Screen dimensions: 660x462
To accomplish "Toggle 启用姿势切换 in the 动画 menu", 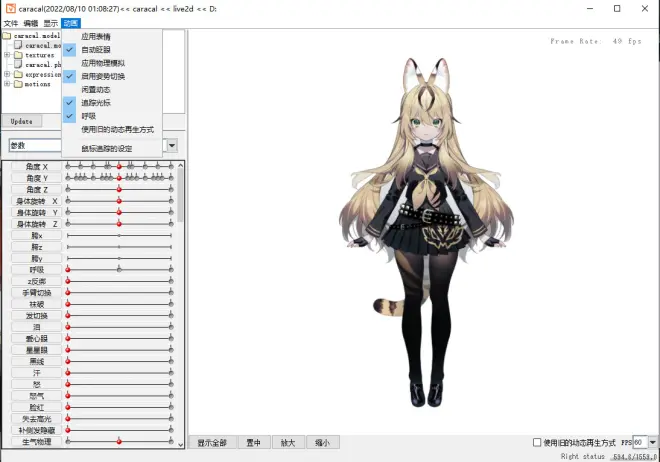I will pyautogui.click(x=112, y=76).
